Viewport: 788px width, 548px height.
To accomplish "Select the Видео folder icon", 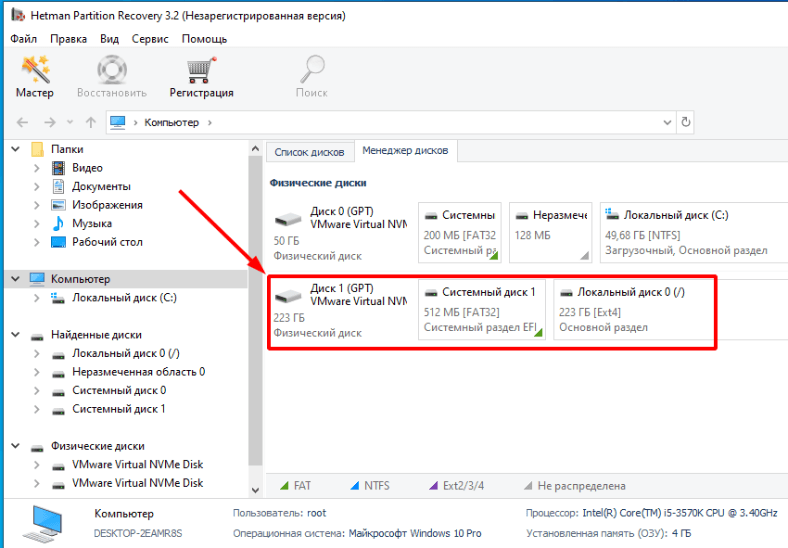I will 58,168.
